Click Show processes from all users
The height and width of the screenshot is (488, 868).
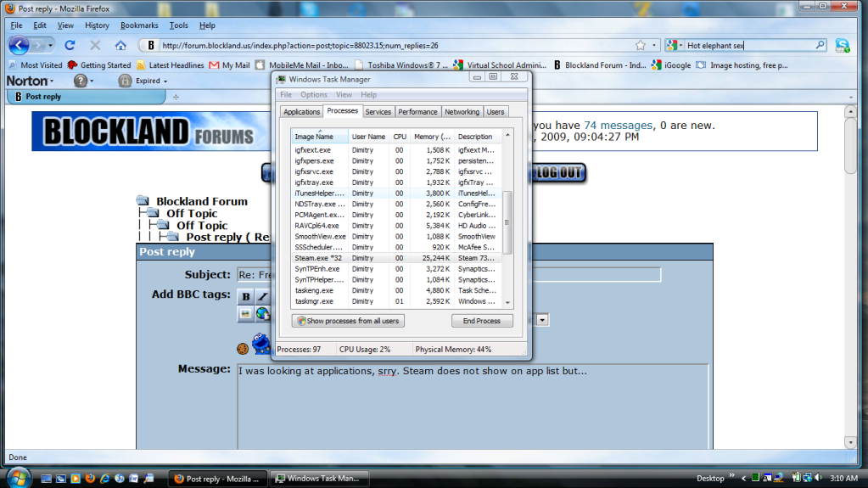348,321
